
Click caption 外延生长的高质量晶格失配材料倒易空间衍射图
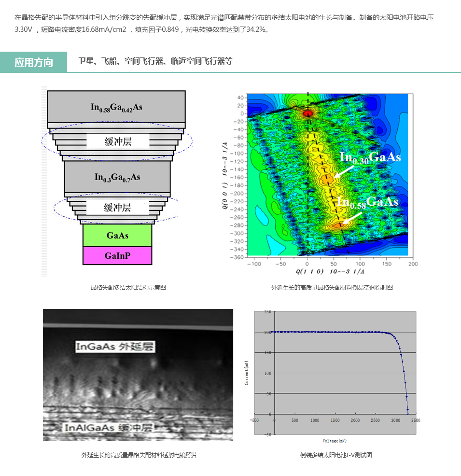332,287
